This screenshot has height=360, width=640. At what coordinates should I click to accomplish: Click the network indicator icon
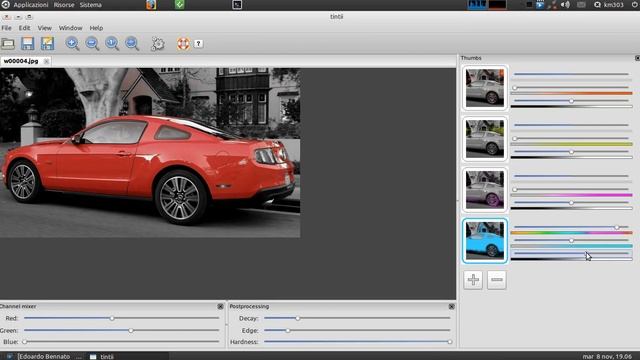pos(552,4)
